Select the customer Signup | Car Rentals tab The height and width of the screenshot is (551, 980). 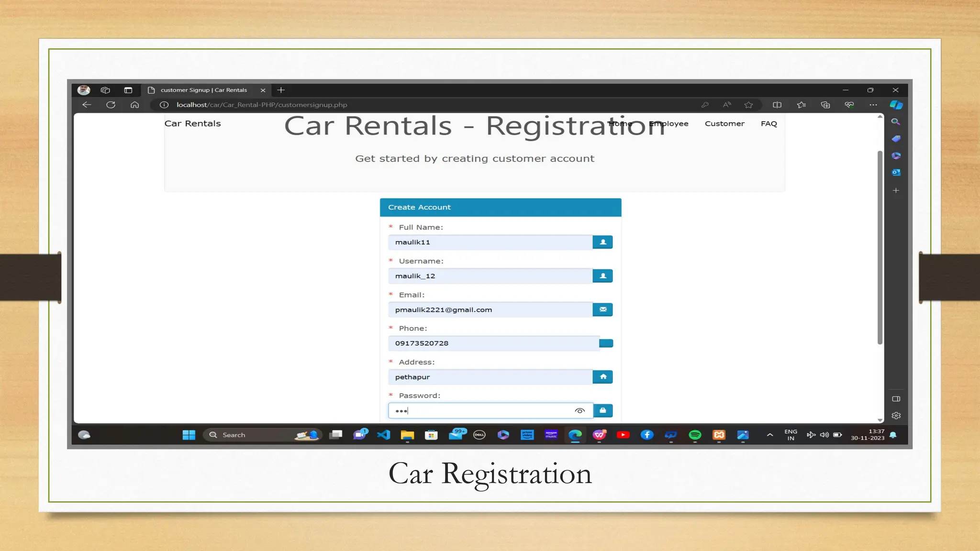pyautogui.click(x=206, y=90)
